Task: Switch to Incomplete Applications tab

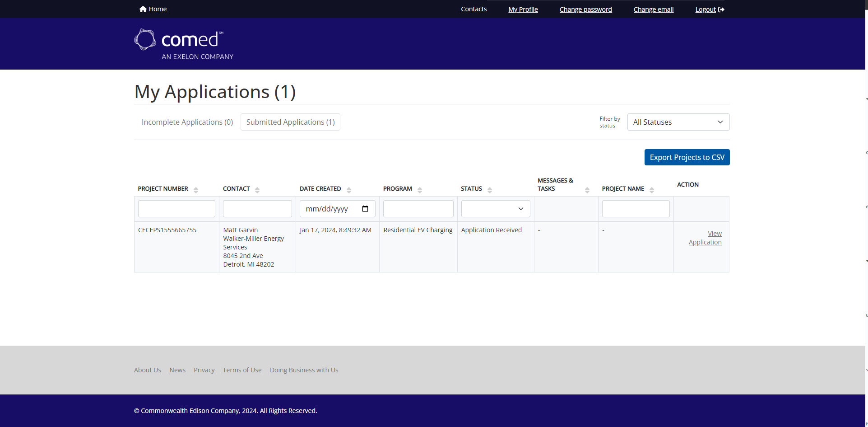Action: [x=187, y=122]
